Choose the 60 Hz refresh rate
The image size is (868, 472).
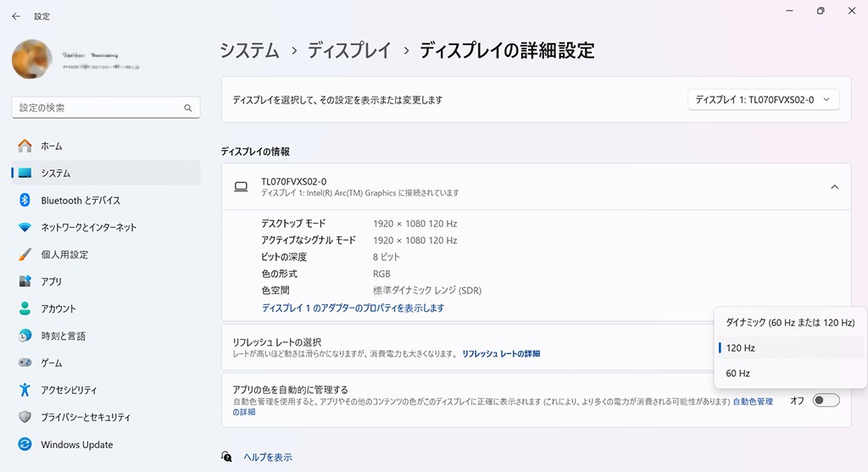pos(739,373)
